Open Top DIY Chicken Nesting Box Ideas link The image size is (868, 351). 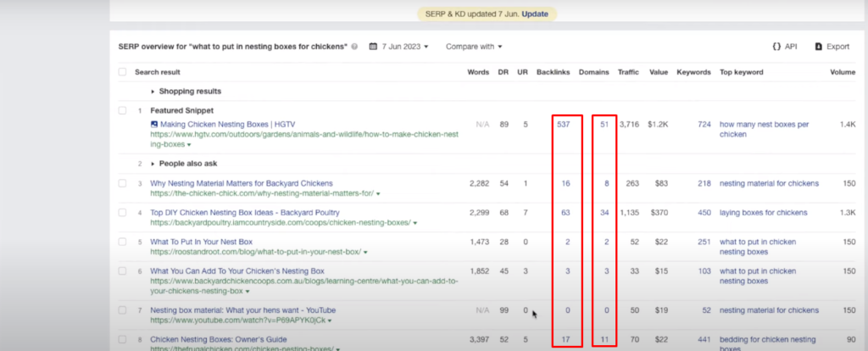(x=245, y=213)
